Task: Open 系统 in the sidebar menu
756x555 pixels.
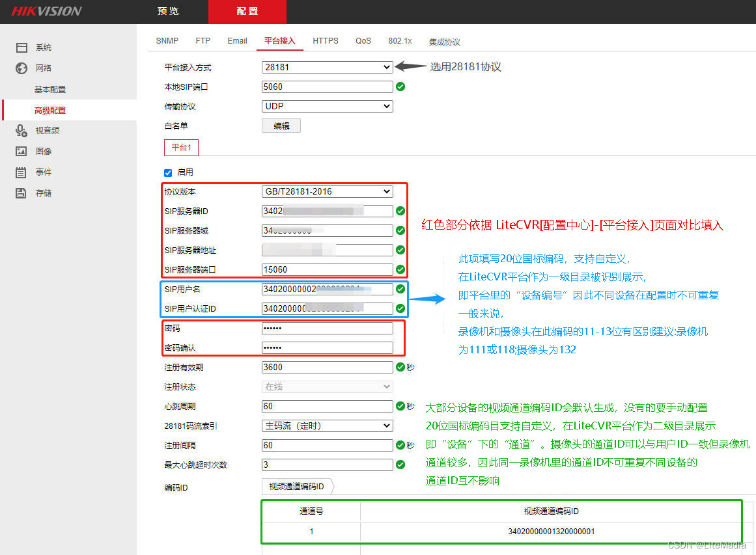Action: 44,47
